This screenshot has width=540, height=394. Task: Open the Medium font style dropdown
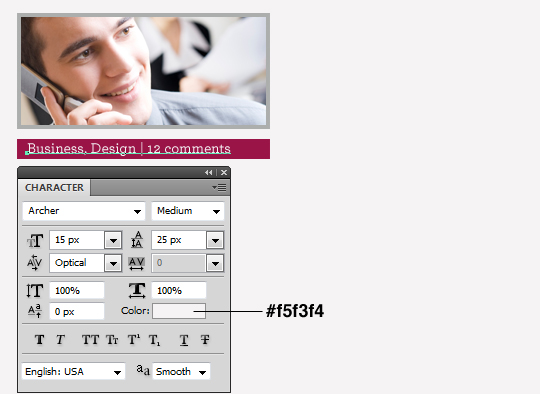(x=188, y=211)
